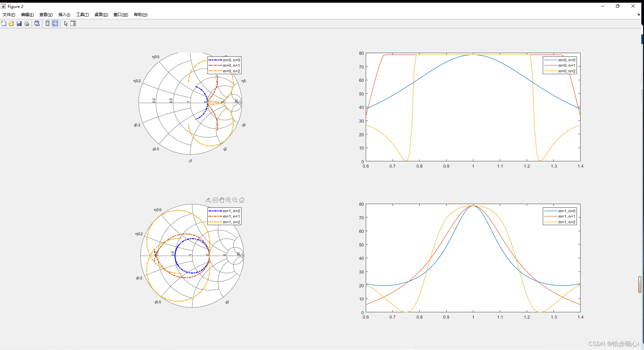Screen dimensions: 644x350
Task: Insert a colorbar via the toolbar icon
Action: (47, 23)
